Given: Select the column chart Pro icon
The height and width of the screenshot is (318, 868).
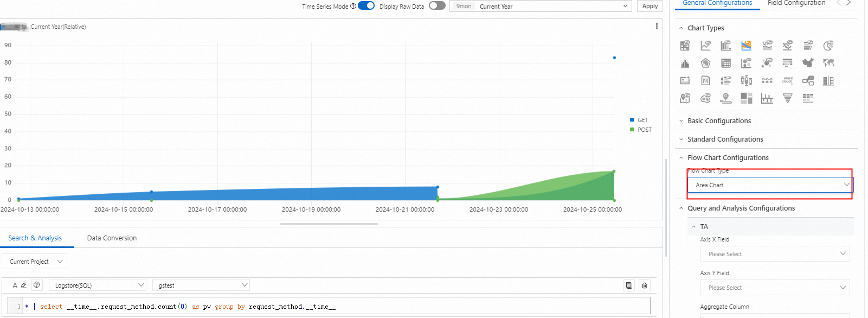Looking at the screenshot, I should pos(726,46).
